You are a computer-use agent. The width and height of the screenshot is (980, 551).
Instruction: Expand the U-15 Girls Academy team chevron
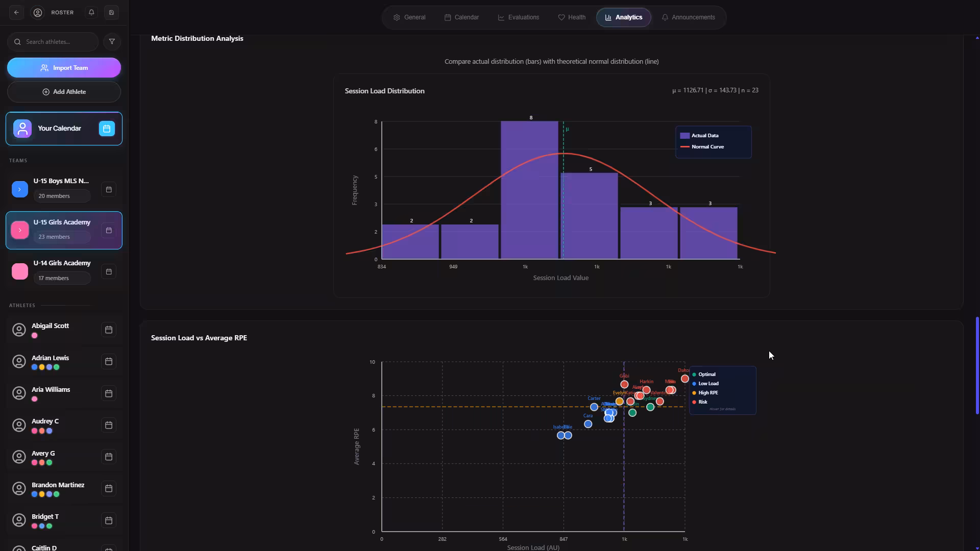coord(19,230)
